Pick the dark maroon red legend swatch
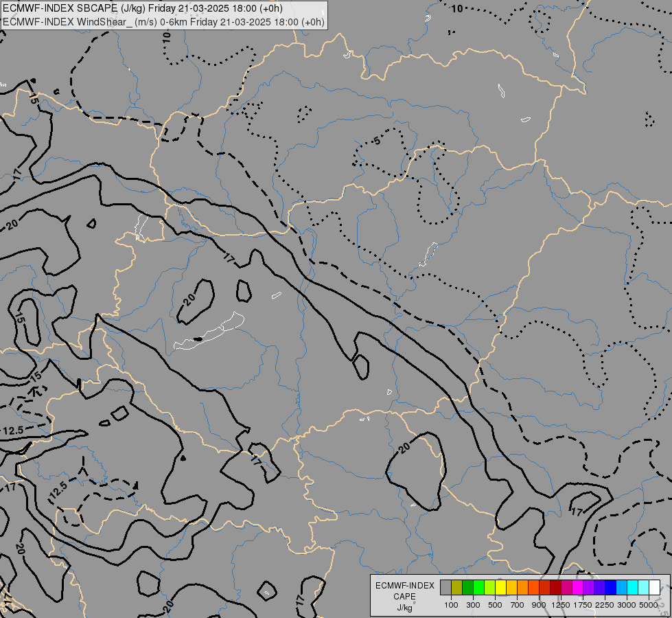Viewport: 672px width, 618px height. click(556, 587)
